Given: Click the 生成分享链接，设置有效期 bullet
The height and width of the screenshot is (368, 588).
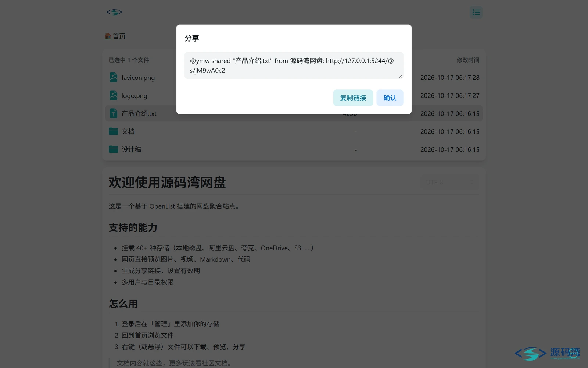Looking at the screenshot, I should click(x=161, y=271).
